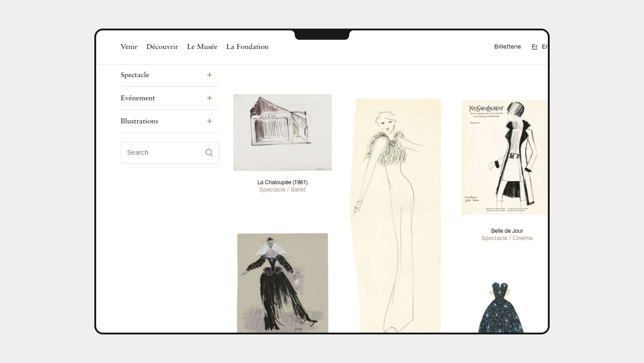Click the Spectacle / Cinéma category label
This screenshot has height=363, width=644.
[507, 238]
